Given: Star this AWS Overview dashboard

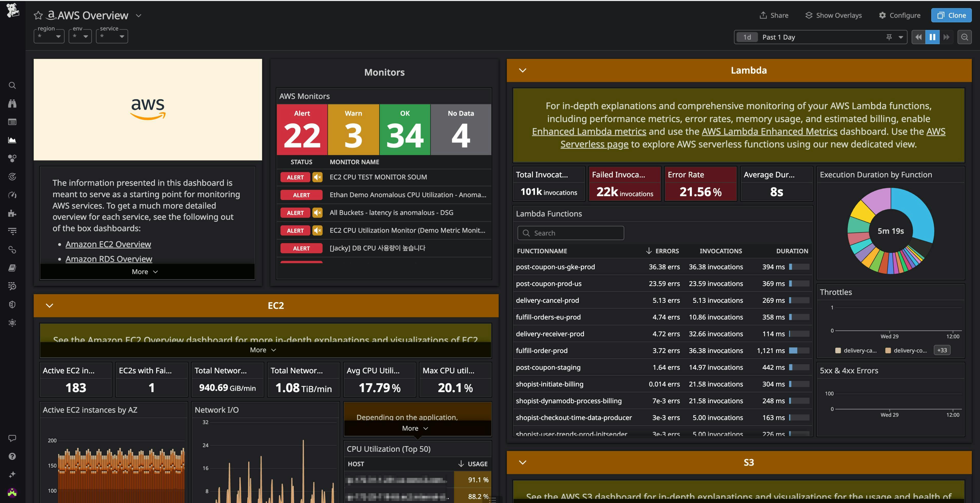Looking at the screenshot, I should click(38, 16).
